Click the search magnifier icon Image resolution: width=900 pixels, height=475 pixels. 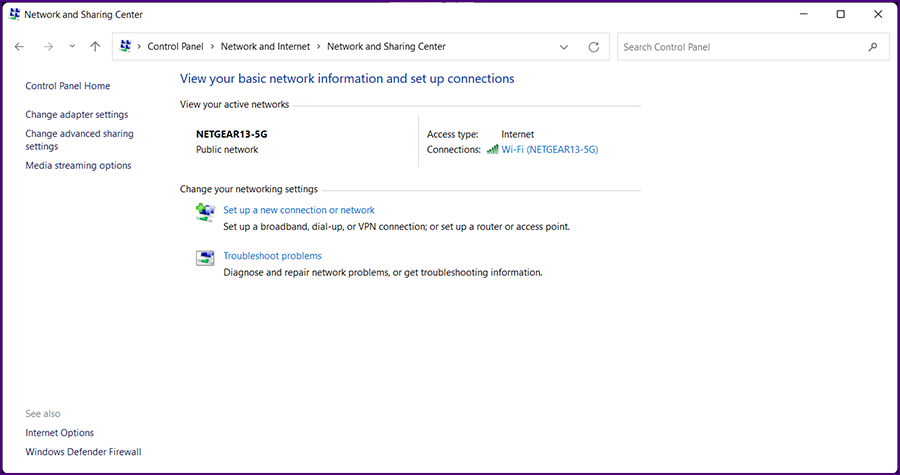[873, 47]
